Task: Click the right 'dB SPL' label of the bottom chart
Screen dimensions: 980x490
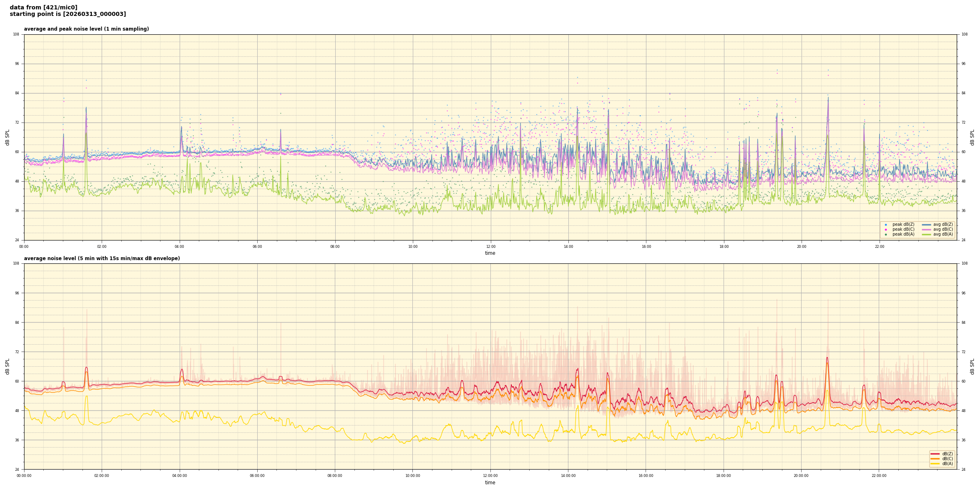Action: pos(972,366)
